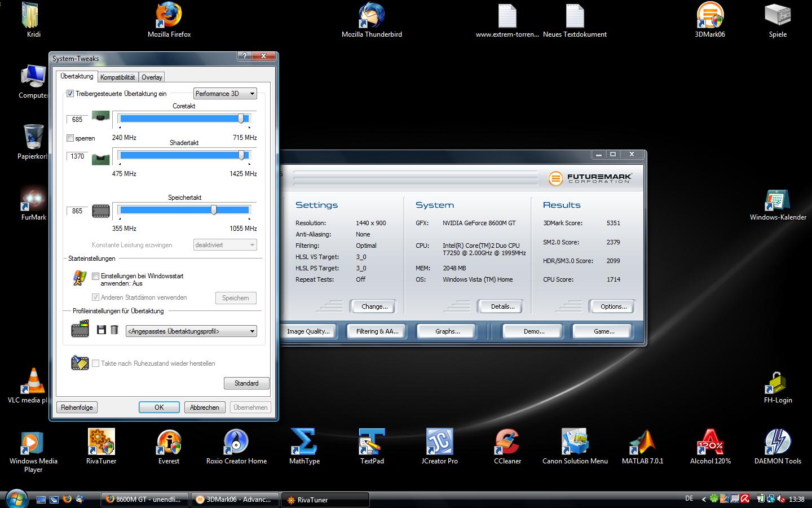The height and width of the screenshot is (508, 812).
Task: Open Windows Media Player desktop icon
Action: coord(33,450)
